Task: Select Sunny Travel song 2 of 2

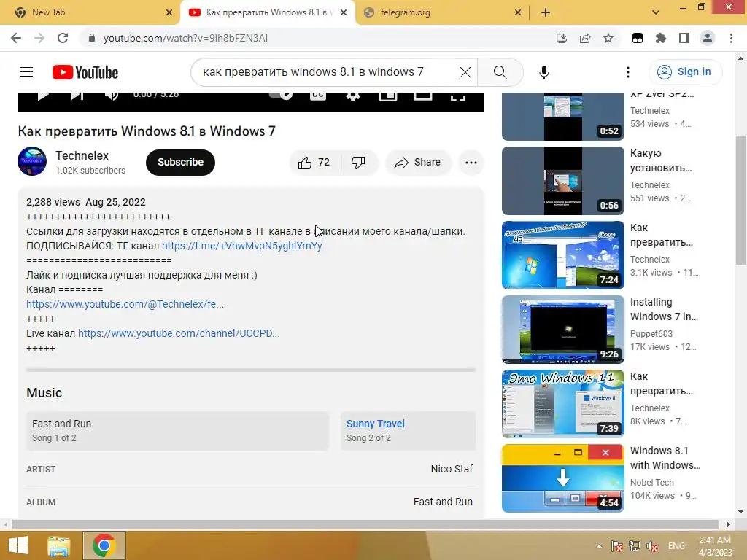Action: [x=408, y=431]
